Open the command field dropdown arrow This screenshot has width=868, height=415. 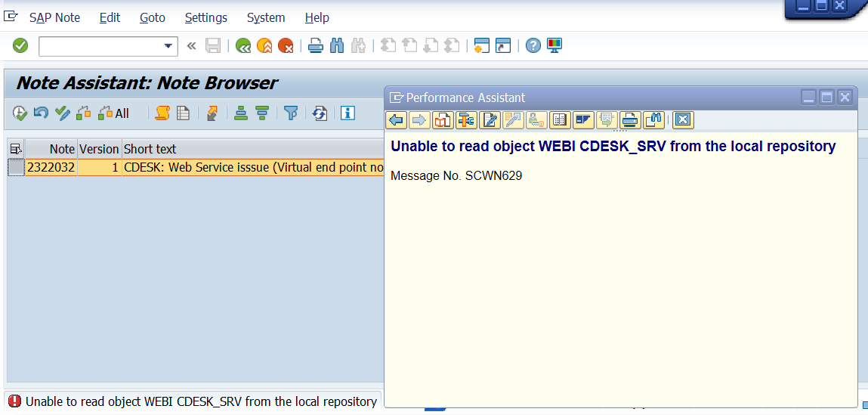168,46
